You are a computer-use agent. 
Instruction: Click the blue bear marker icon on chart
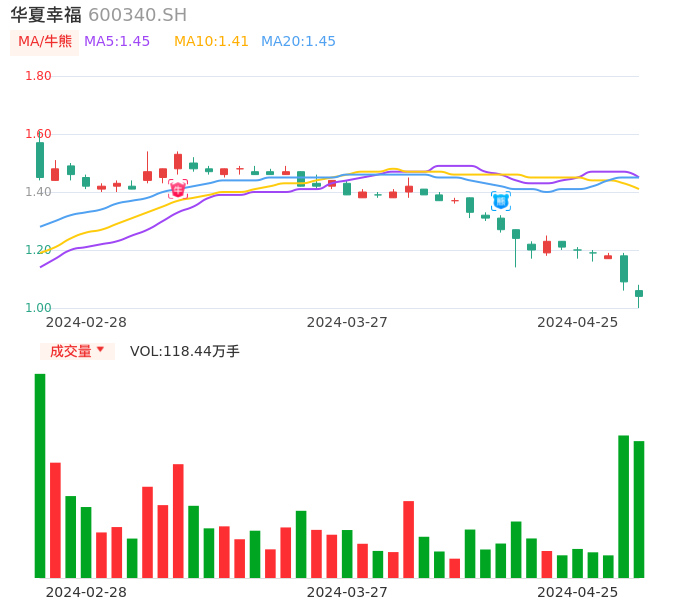501,201
